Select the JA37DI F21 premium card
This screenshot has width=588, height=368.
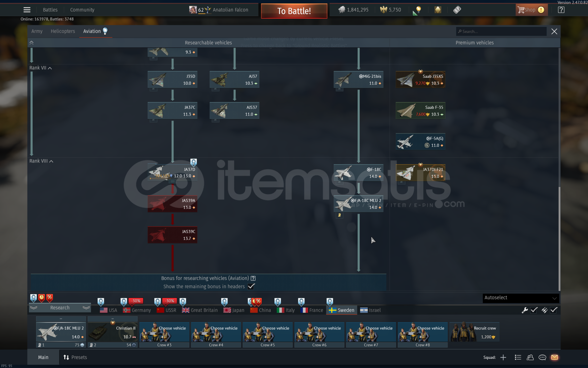[421, 173]
